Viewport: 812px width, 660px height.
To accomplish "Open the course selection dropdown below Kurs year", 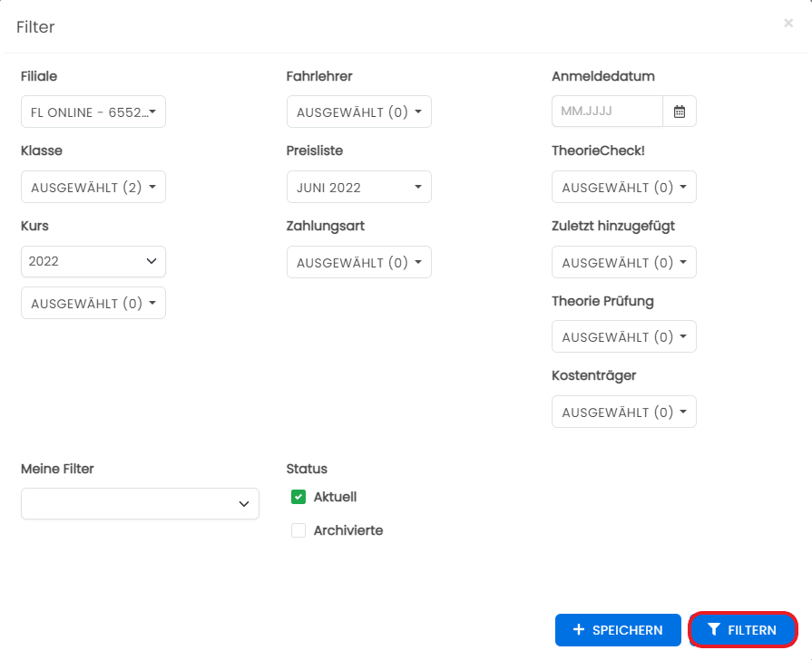I will [x=93, y=303].
